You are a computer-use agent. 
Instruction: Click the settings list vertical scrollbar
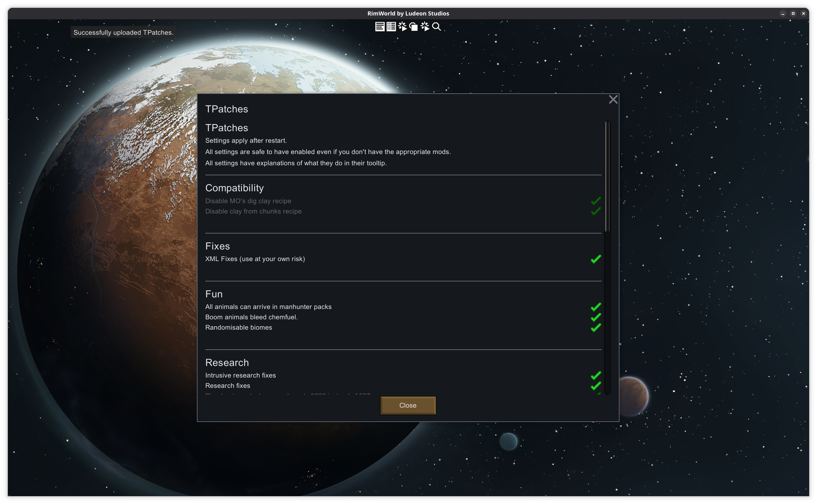[x=607, y=177]
